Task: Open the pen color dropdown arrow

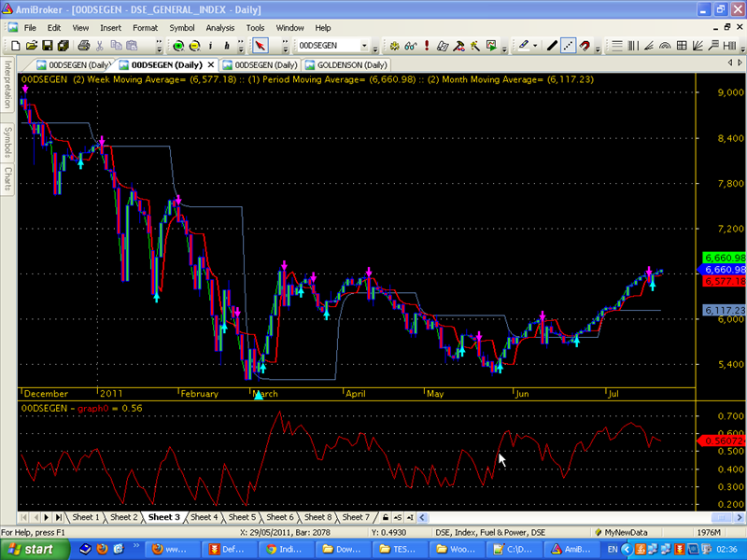Action: point(535,46)
